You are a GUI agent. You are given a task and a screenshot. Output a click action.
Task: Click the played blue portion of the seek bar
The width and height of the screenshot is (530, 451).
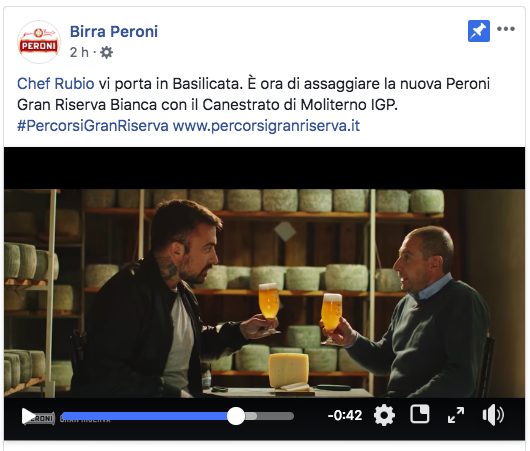(x=144, y=416)
